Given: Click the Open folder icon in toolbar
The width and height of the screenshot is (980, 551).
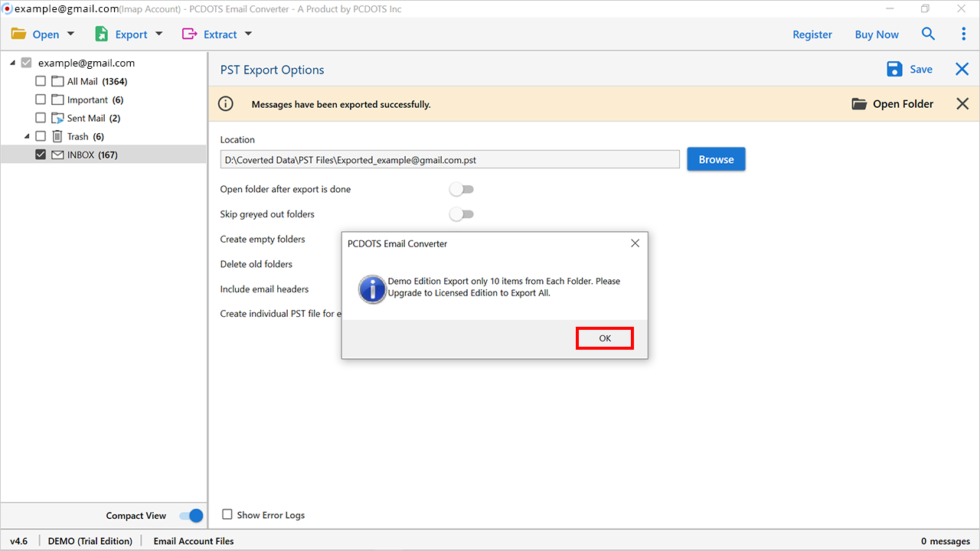Looking at the screenshot, I should coord(18,34).
